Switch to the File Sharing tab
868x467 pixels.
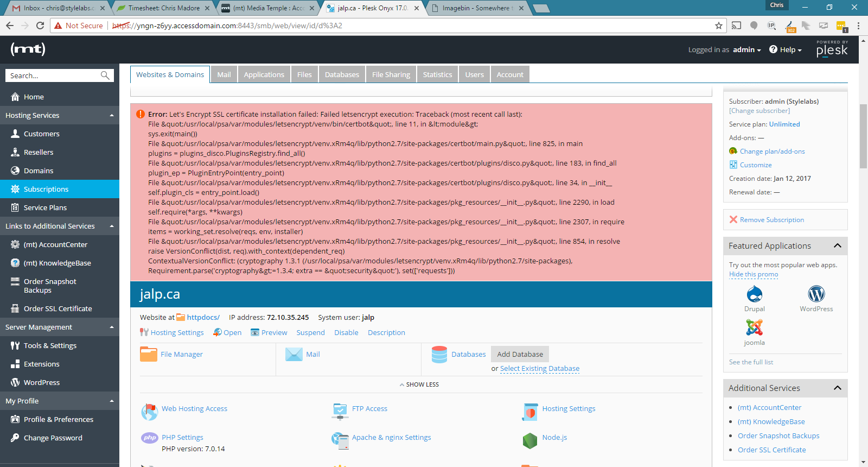391,74
